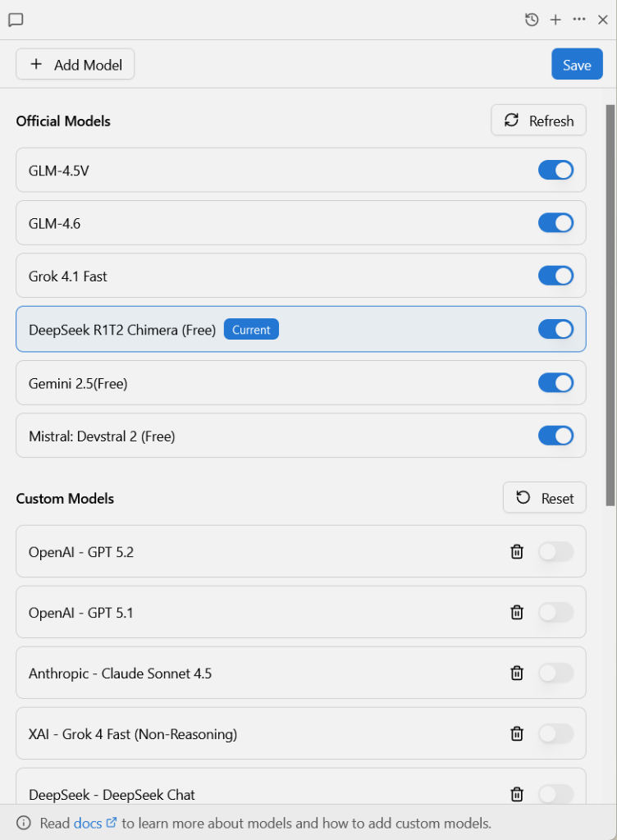
Task: Open the ellipsis more-options menu
Action: (578, 19)
